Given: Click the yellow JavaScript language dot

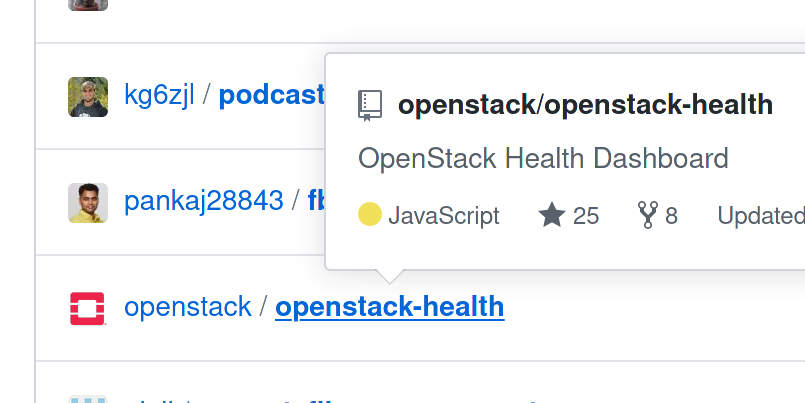Looking at the screenshot, I should click(x=370, y=214).
